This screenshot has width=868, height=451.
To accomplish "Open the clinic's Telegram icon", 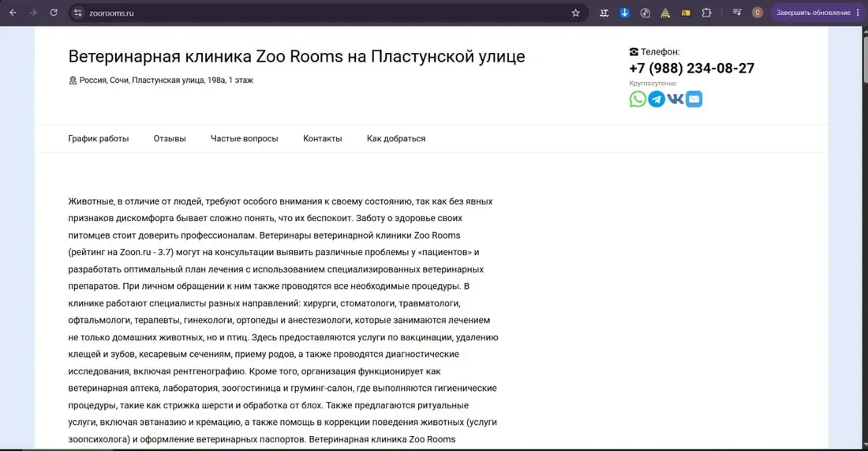I will [657, 100].
